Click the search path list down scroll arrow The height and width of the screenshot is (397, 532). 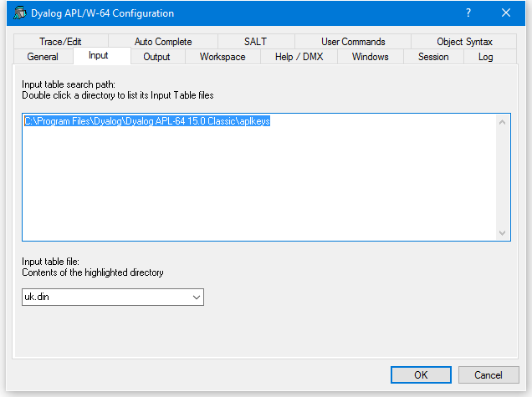[x=503, y=233]
